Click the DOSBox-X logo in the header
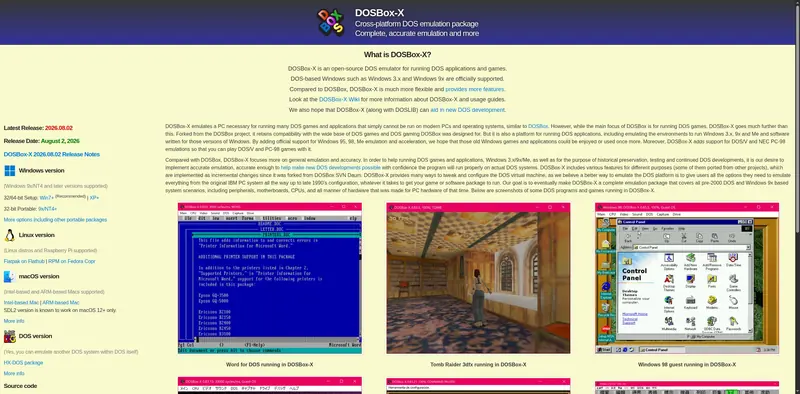 click(x=331, y=23)
